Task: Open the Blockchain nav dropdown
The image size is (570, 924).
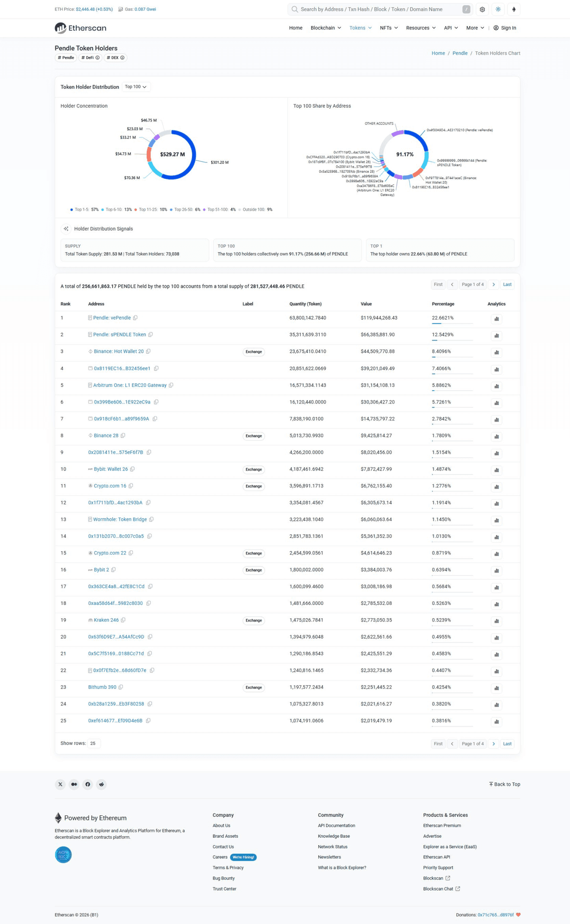Action: point(326,28)
